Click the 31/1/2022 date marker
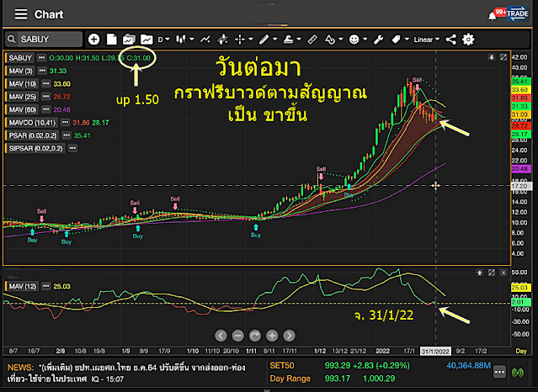 435,351
